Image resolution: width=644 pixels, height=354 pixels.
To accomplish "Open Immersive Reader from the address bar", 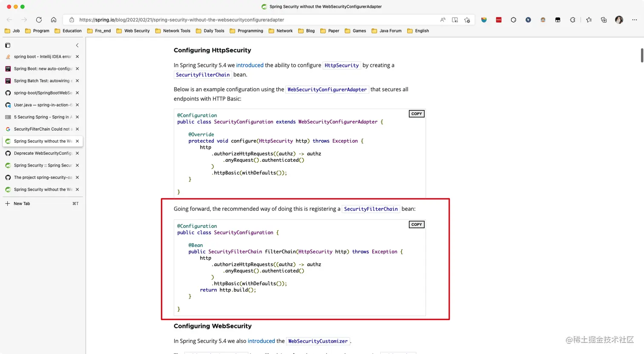I will tap(455, 20).
